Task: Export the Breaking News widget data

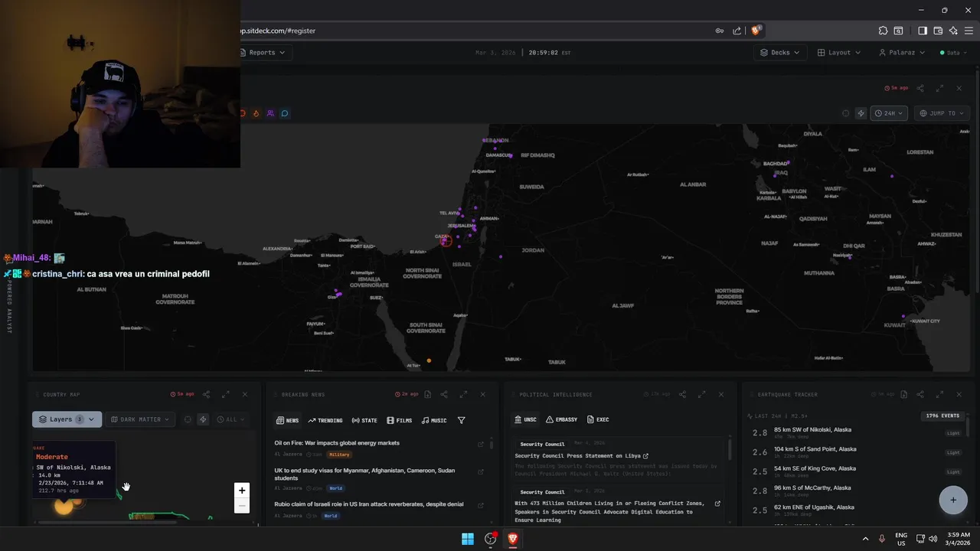Action: [x=428, y=394]
